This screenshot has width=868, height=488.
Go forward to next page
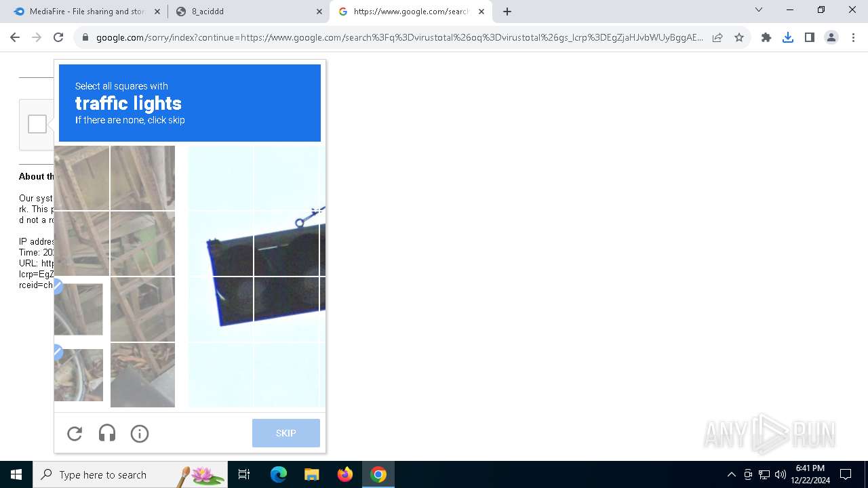click(x=37, y=37)
